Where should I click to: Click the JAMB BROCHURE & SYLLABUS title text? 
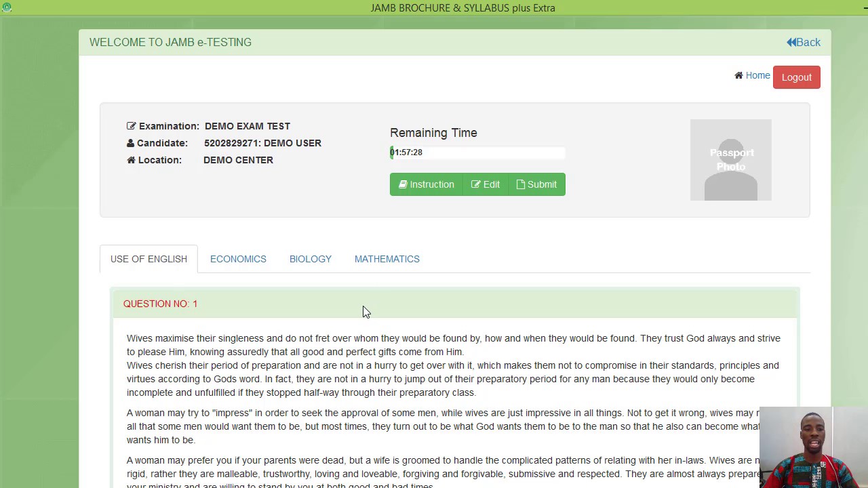(463, 8)
